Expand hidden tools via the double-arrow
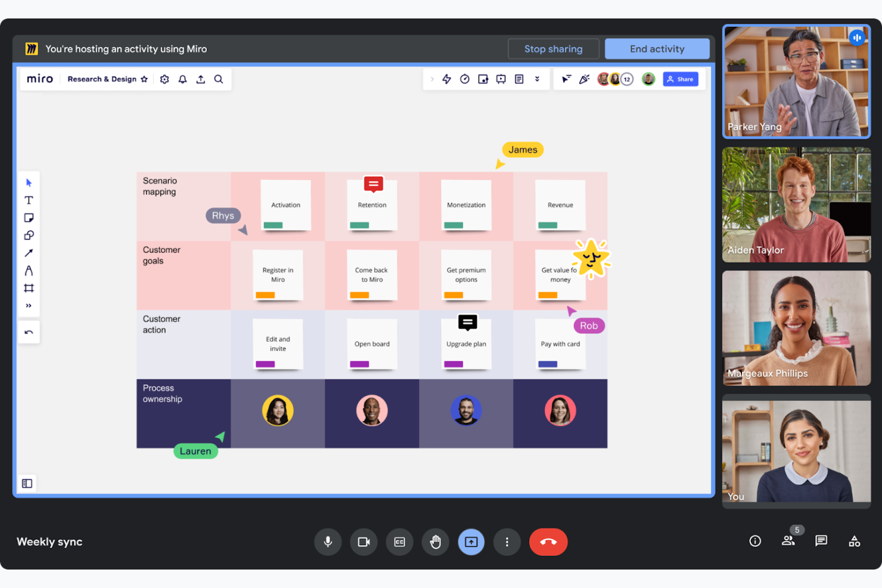Screen dimensions: 882x588 click(x=29, y=305)
